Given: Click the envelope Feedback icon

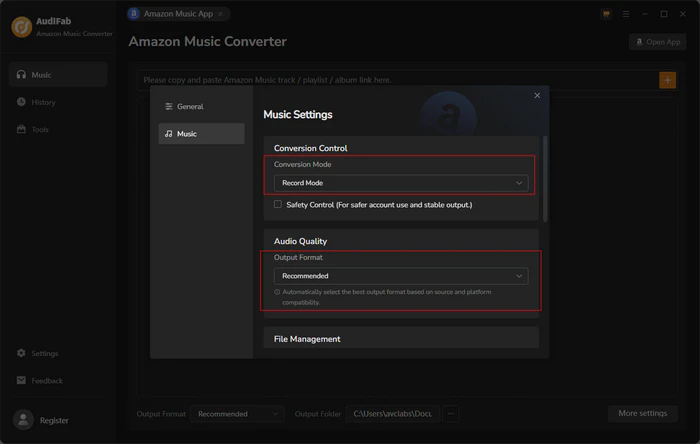Looking at the screenshot, I should (21, 380).
